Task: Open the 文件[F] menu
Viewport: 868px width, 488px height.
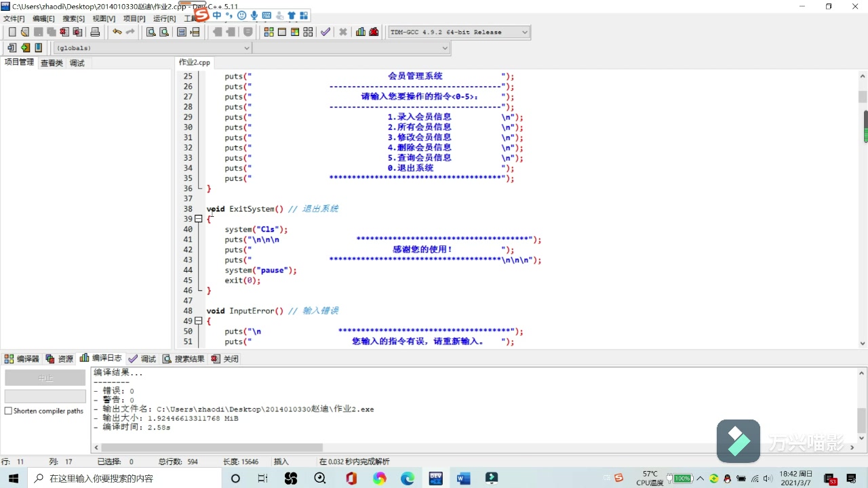Action: (14, 19)
